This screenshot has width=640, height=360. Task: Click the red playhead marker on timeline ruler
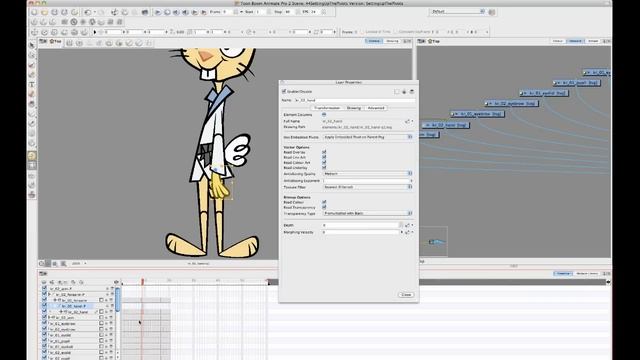(142, 282)
